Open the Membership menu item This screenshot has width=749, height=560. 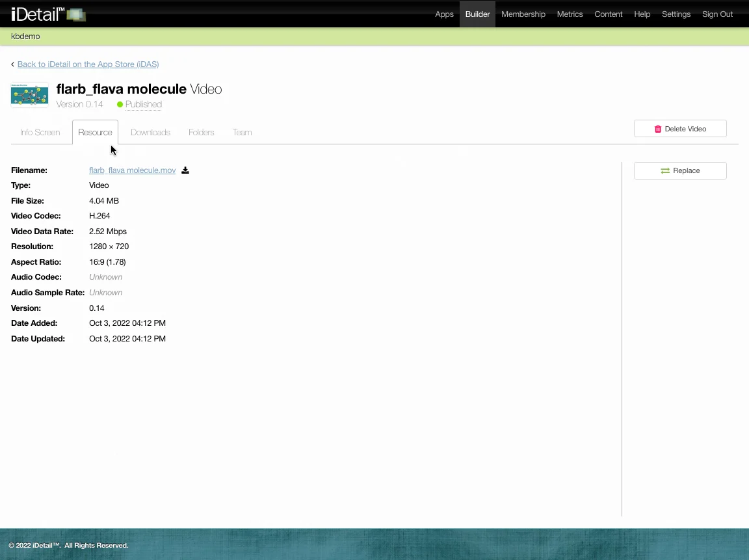tap(523, 14)
